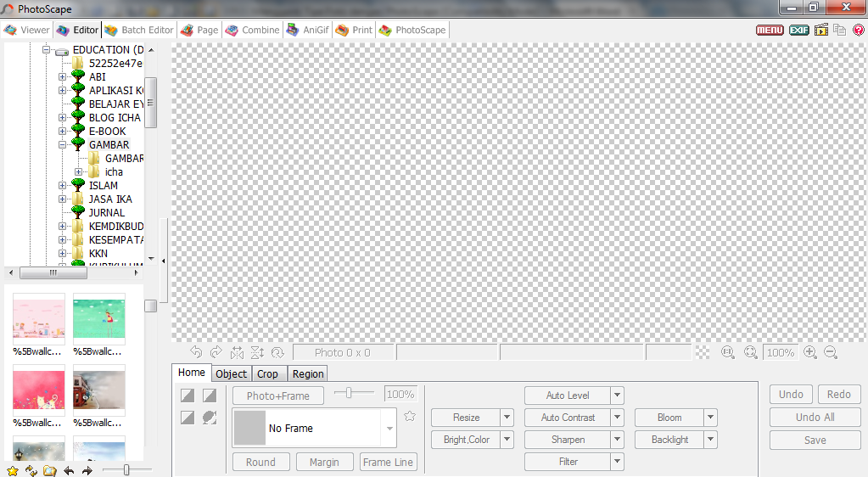Image resolution: width=868 pixels, height=477 pixels.
Task: Click the undo arrow icon under the canvas
Action: pyautogui.click(x=196, y=351)
